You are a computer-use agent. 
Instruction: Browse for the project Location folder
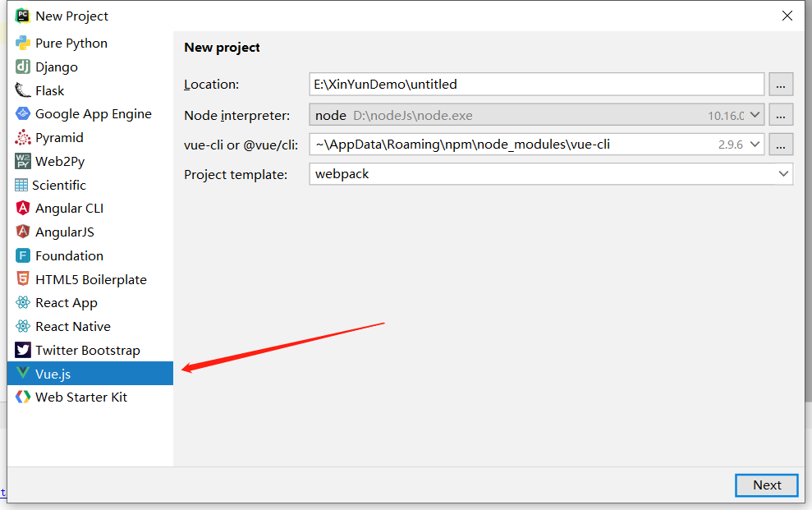(781, 85)
